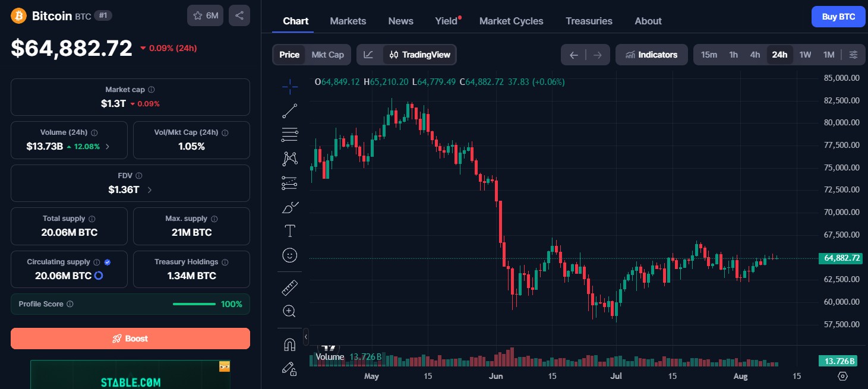Click the Treasury Holdings 1.34M BTC value

191,276
